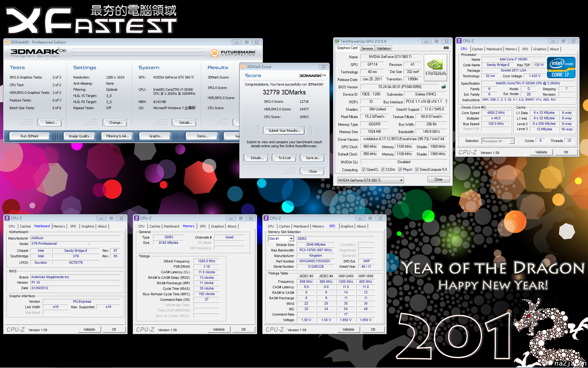Screen dimensions: 588x368
Task: Click the GPU-Z title bar app icon
Action: tap(337, 41)
